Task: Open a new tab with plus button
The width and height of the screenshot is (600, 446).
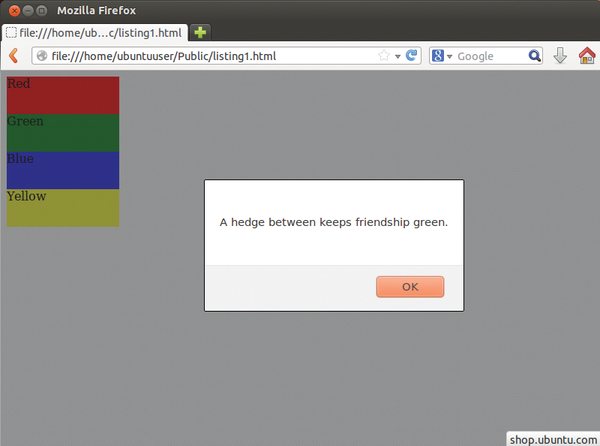Action: tap(200, 32)
